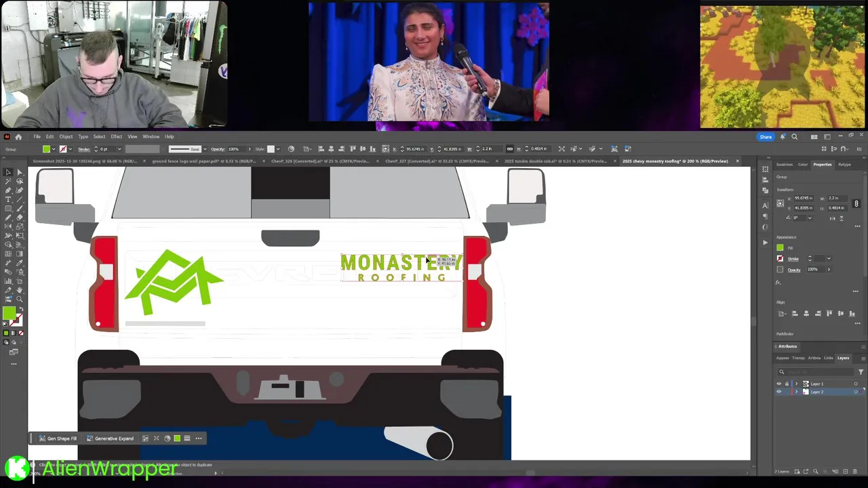868x488 pixels.
Task: Select the Pencil tool
Action: point(8,217)
